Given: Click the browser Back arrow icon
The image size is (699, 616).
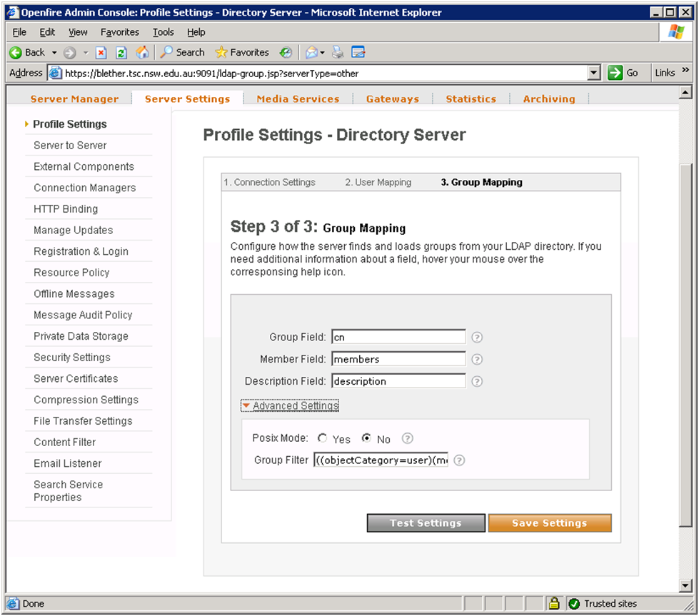Looking at the screenshot, I should [16, 53].
